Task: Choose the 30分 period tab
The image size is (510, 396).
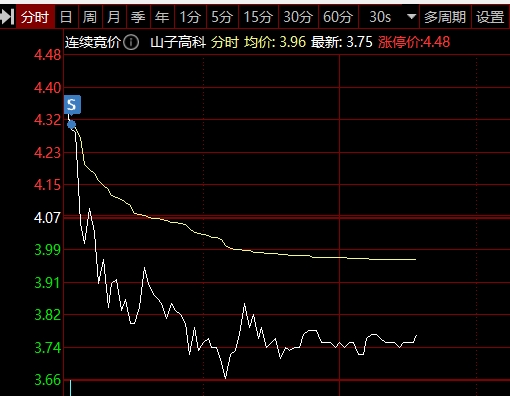Action: point(298,17)
